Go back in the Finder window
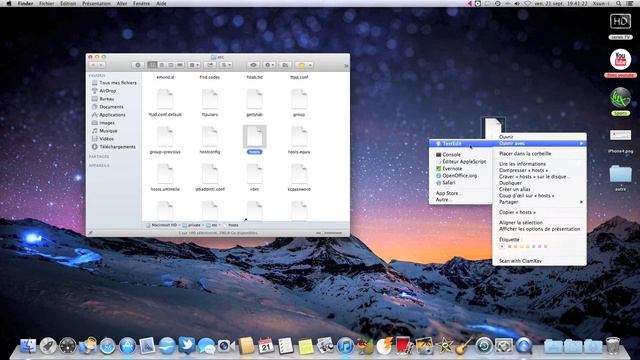Image resolution: width=640 pixels, height=360 pixels. click(93, 65)
